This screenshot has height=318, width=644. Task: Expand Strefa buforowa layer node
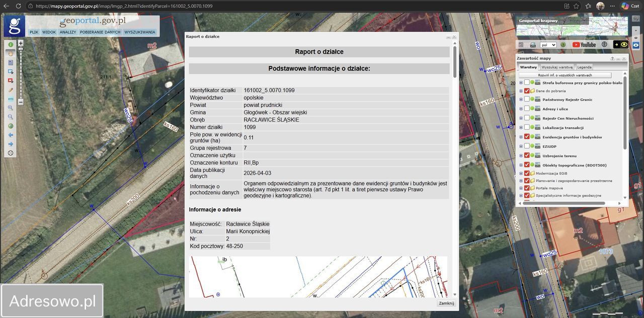[521, 83]
